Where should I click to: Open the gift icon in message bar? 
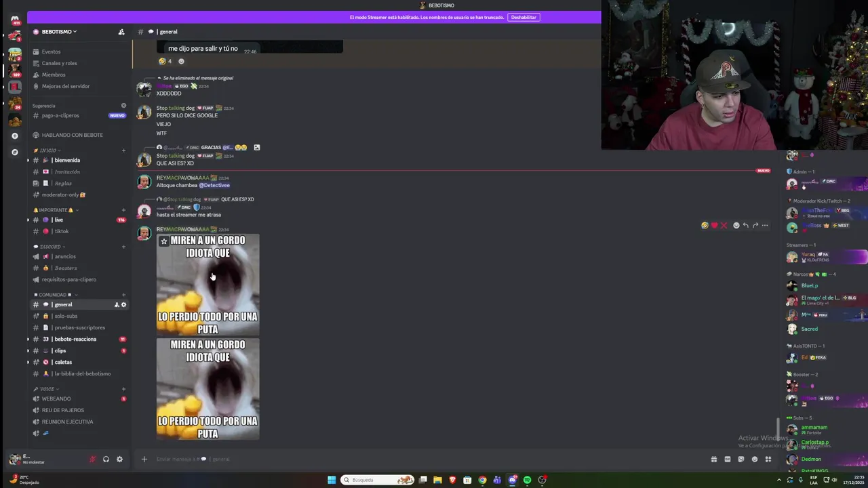click(x=713, y=459)
